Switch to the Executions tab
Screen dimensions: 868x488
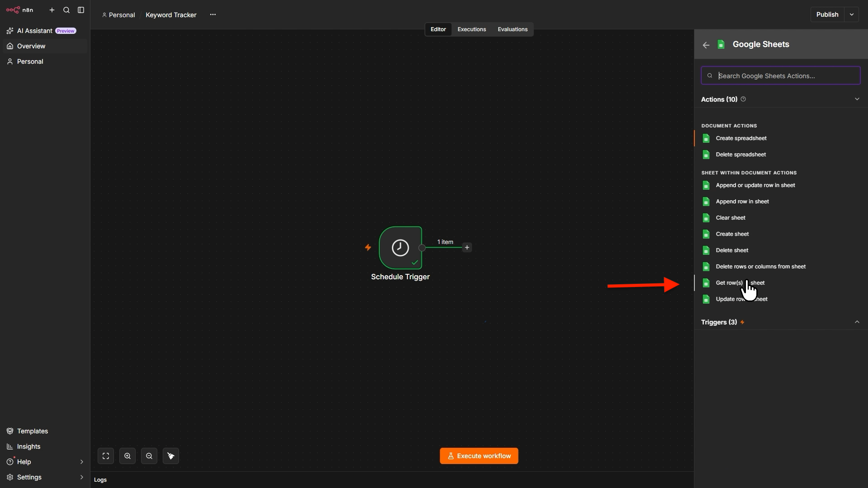(472, 29)
